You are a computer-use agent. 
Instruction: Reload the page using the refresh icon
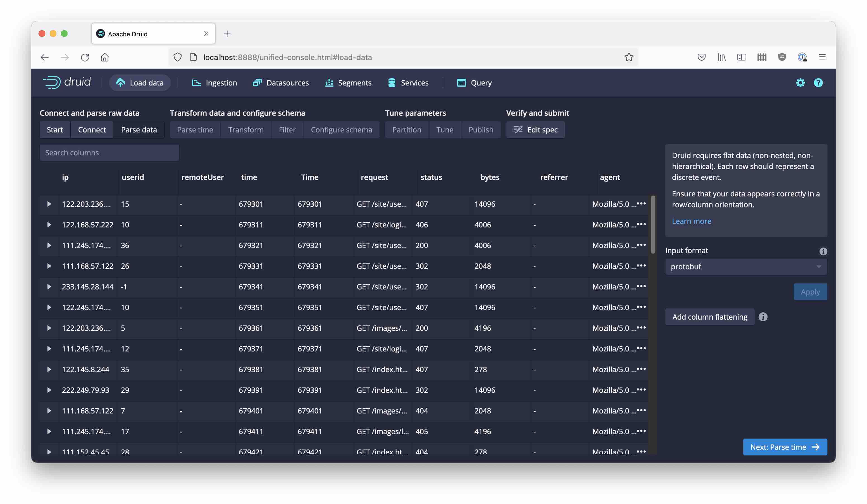point(85,57)
